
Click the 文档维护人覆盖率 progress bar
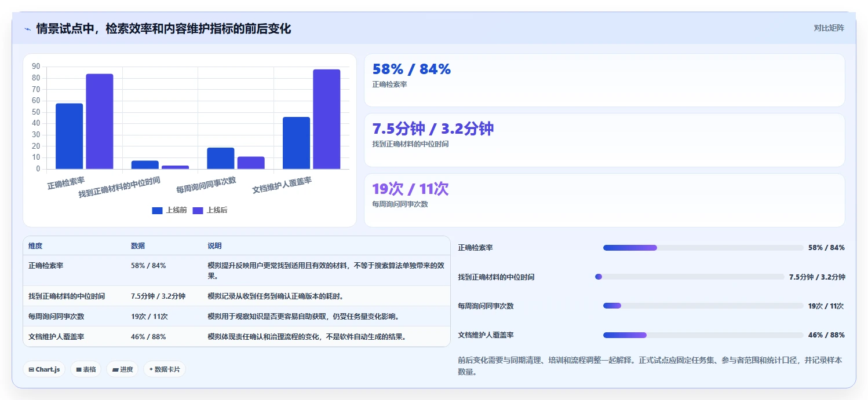coord(703,335)
